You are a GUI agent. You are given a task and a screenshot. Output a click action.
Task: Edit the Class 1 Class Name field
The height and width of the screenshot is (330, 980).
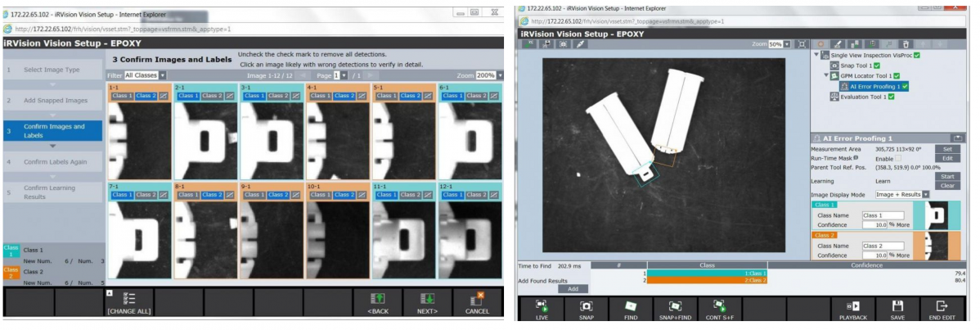tap(883, 215)
